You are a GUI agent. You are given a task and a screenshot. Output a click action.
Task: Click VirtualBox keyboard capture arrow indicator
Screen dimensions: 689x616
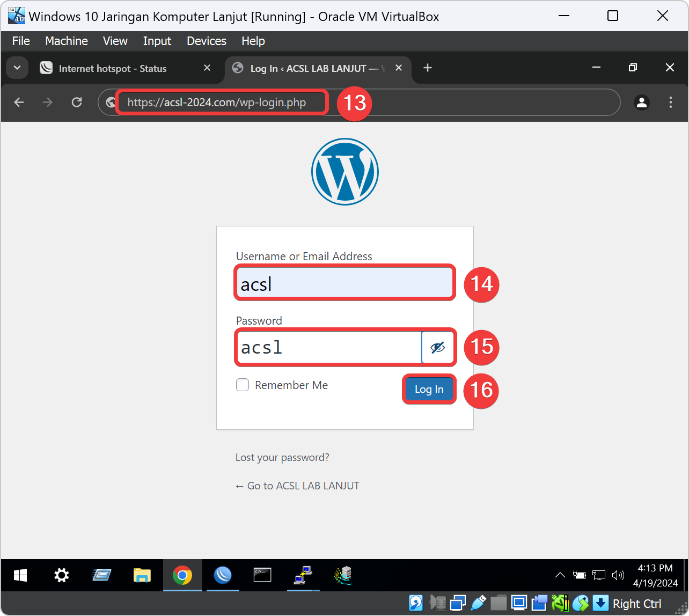pos(600,603)
